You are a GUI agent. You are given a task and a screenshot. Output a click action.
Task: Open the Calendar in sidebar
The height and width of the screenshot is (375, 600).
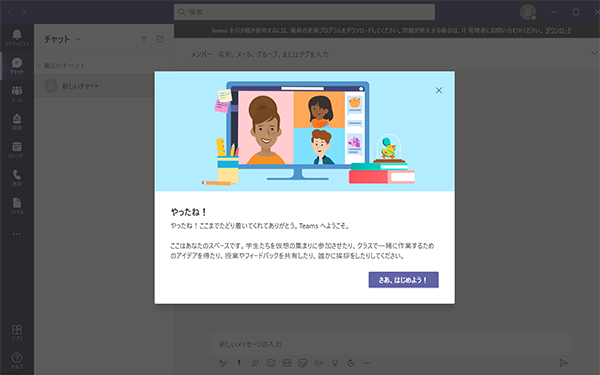17,150
